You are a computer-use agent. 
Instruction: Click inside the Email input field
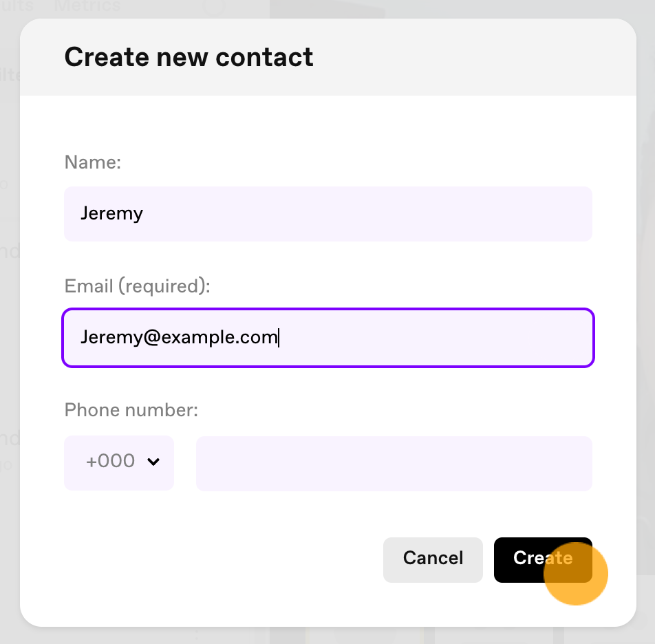click(x=328, y=338)
